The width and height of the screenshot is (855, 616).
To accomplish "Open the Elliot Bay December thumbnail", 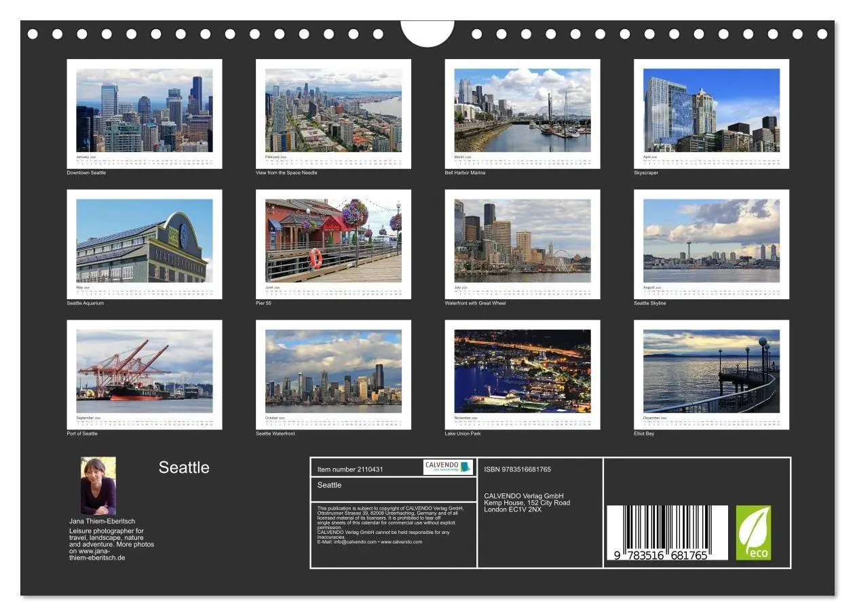I will tap(711, 374).
